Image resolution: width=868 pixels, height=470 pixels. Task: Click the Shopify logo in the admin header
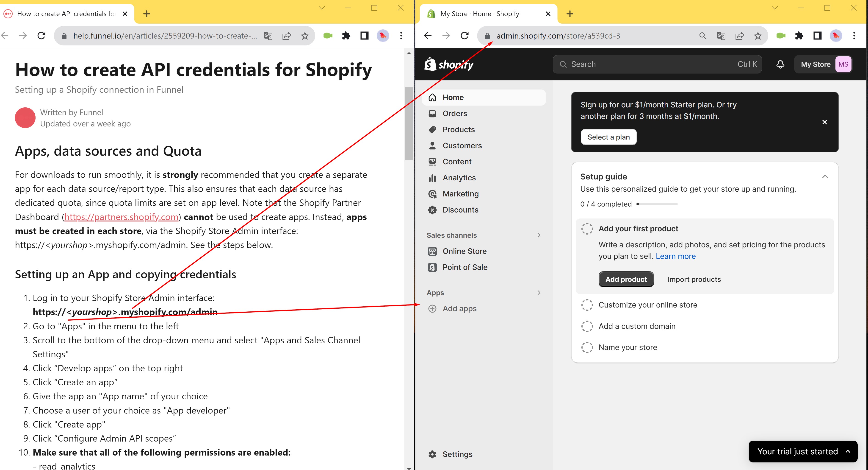449,64
